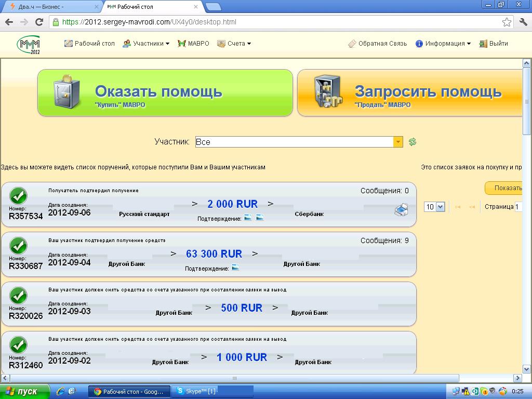This screenshot has height=399, width=532.
Task: Open first confirmation image of R357534
Action: pyautogui.click(x=248, y=217)
